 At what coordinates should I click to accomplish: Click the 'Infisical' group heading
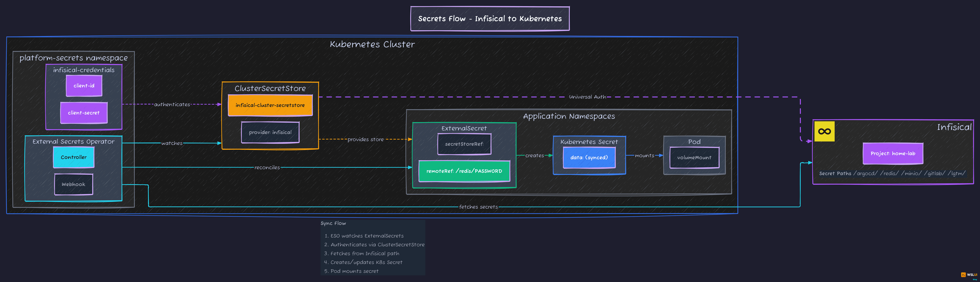(x=954, y=127)
